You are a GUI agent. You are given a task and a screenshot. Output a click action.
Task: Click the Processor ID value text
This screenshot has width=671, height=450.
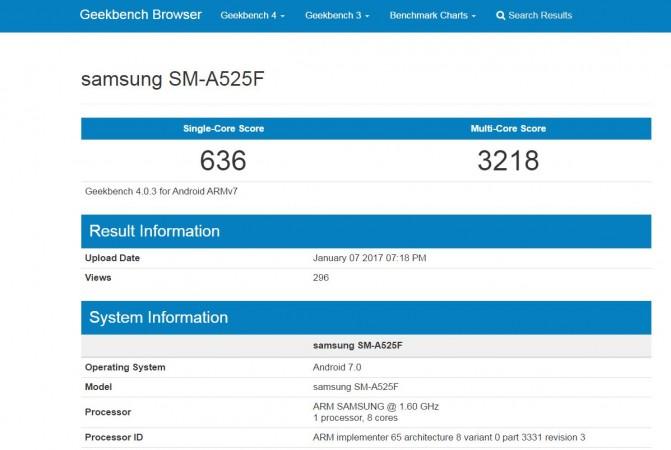tap(449, 437)
